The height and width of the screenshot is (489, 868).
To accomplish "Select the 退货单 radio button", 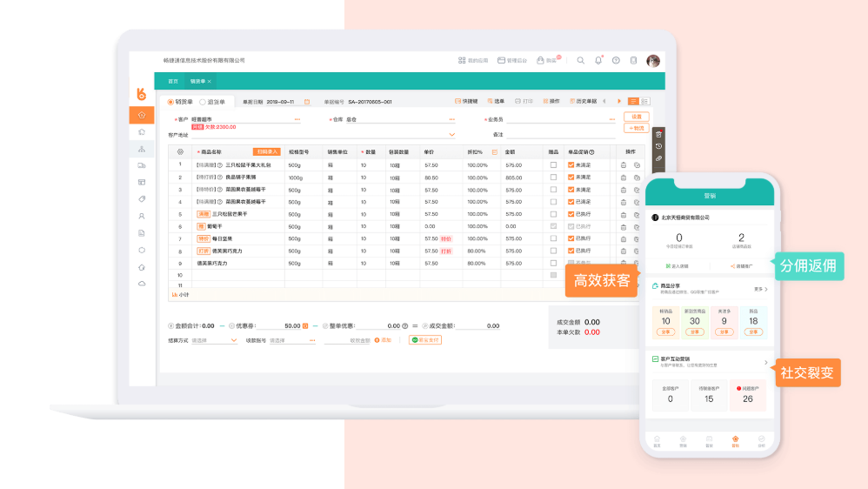I will (x=203, y=102).
